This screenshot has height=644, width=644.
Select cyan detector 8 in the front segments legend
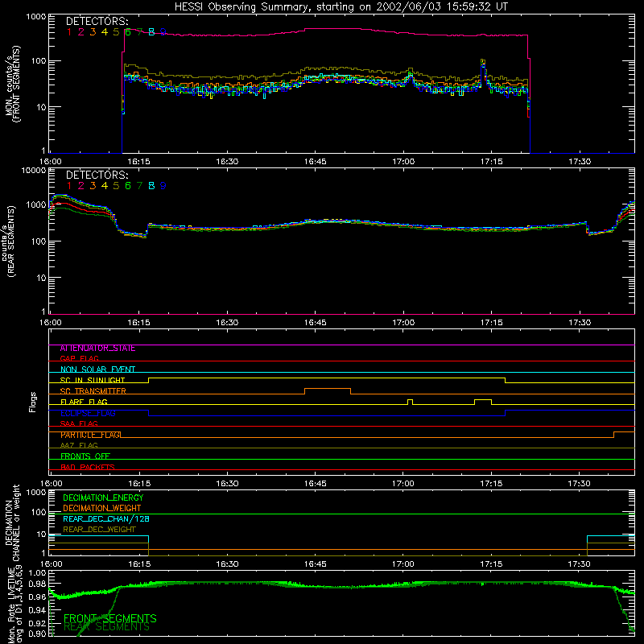(x=151, y=32)
